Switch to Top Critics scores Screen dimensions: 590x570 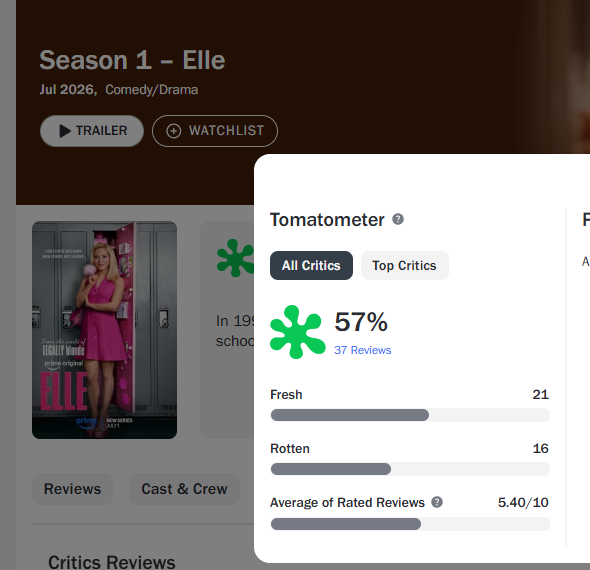coord(404,266)
